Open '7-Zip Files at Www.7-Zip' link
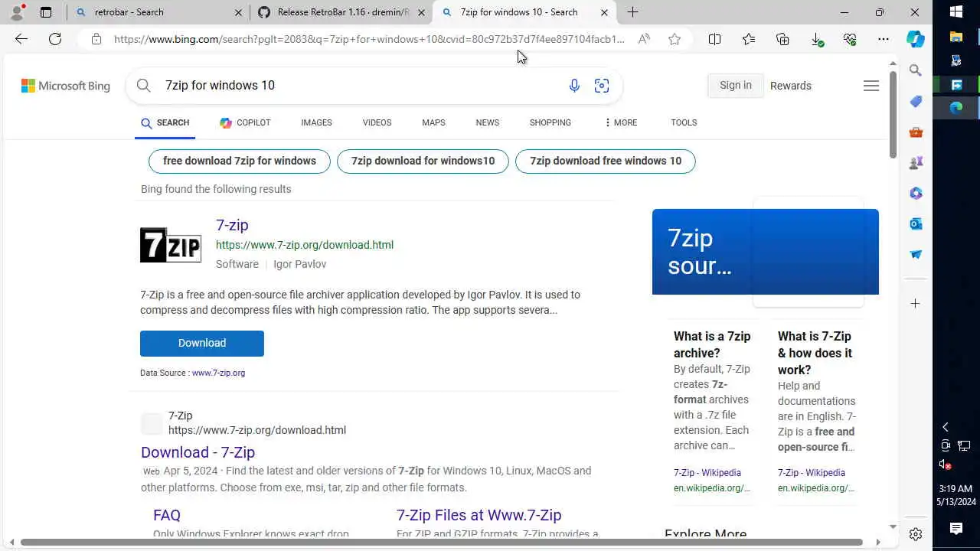Screen dimensions: 980x551 tap(479, 515)
